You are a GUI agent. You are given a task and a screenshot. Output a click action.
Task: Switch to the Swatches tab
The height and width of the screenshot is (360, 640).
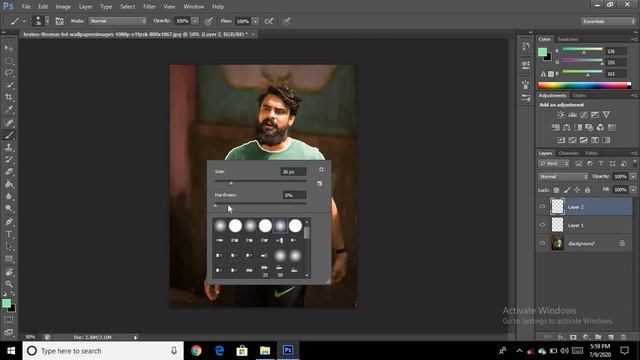(568, 39)
